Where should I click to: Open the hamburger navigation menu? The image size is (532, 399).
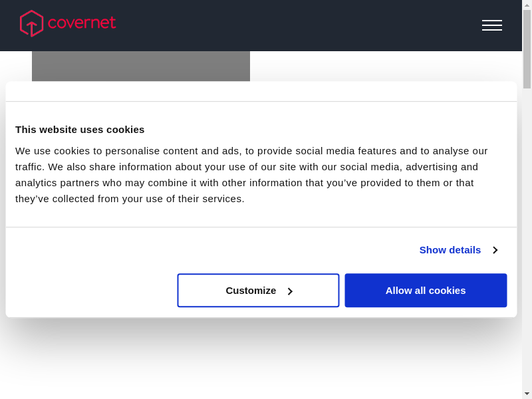[x=491, y=25]
